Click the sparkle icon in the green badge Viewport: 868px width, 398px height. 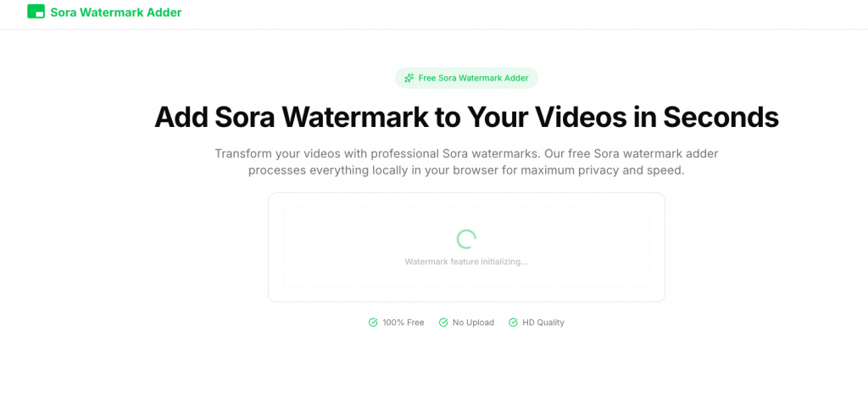click(x=409, y=78)
